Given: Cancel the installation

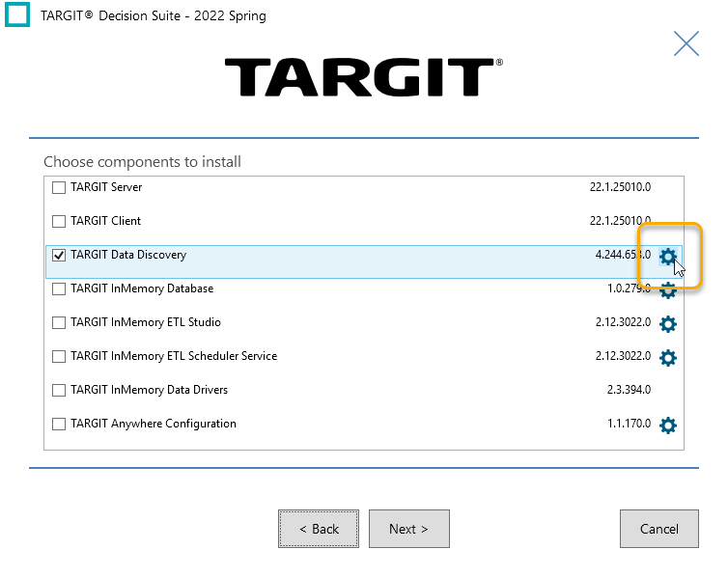Looking at the screenshot, I should [659, 529].
